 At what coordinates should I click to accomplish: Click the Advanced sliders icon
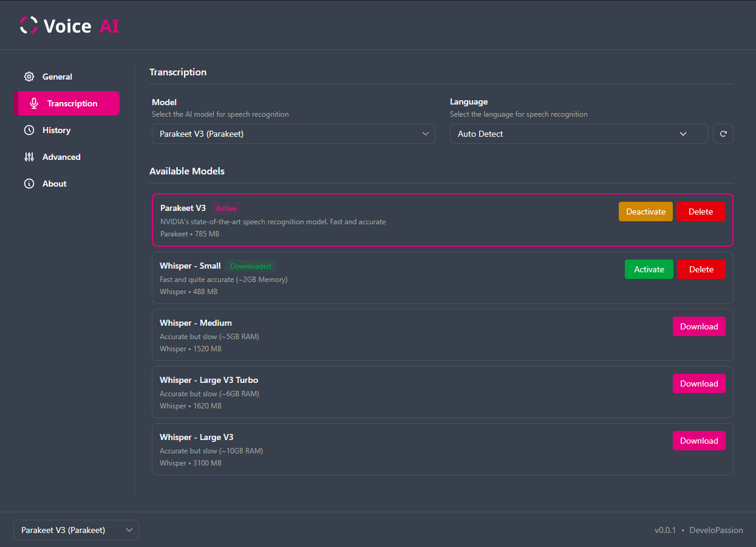[x=29, y=157]
